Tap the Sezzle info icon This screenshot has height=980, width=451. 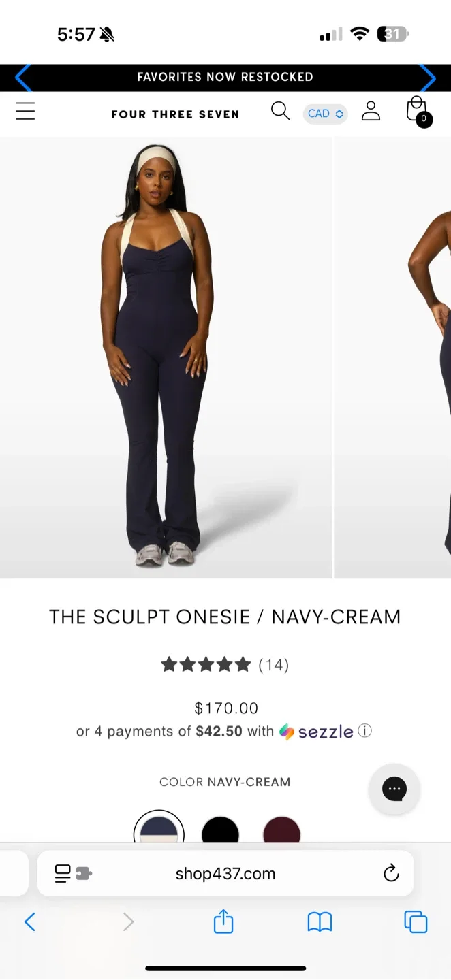(x=365, y=731)
